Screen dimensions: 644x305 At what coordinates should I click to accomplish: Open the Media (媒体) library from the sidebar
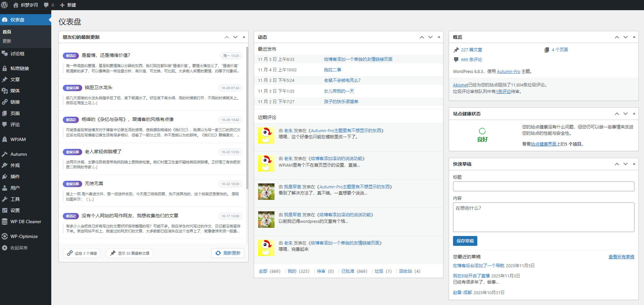(14, 91)
